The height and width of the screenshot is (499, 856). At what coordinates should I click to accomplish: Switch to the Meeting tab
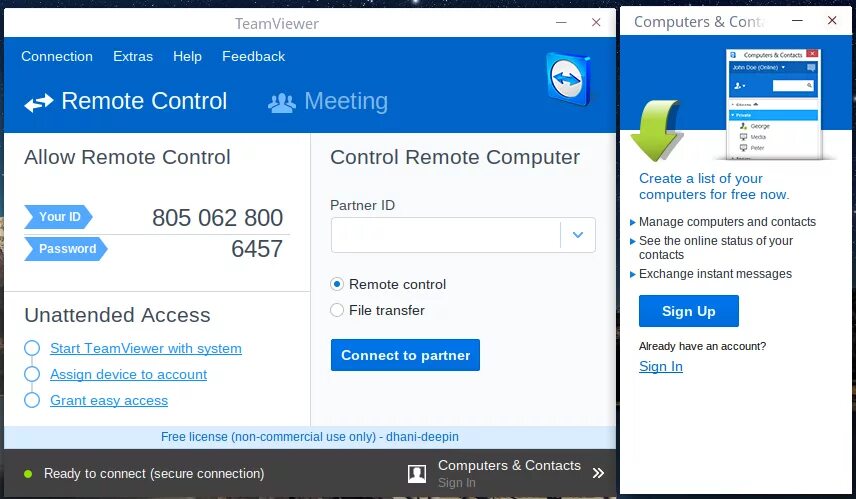coord(328,102)
